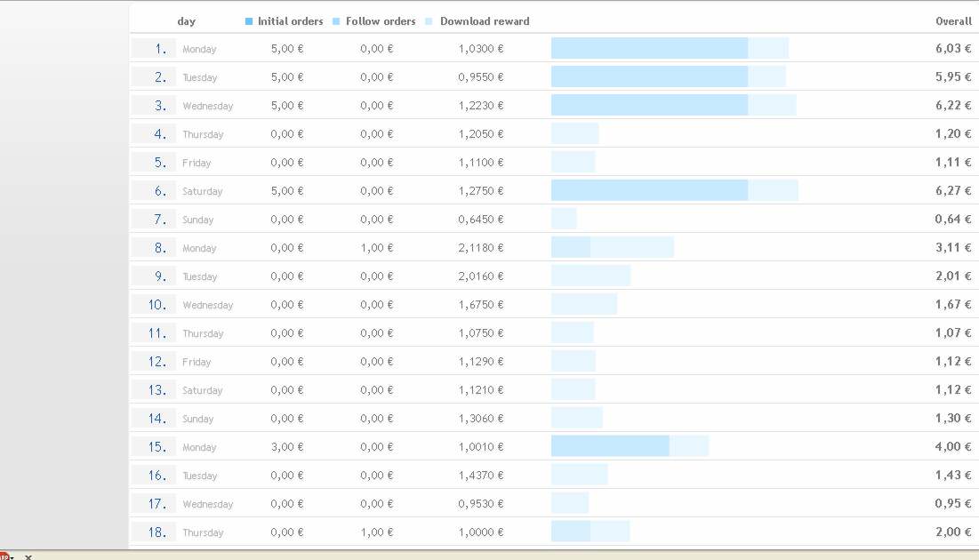This screenshot has height=560, width=979.
Task: Select row number 1 for Monday
Action: point(160,49)
